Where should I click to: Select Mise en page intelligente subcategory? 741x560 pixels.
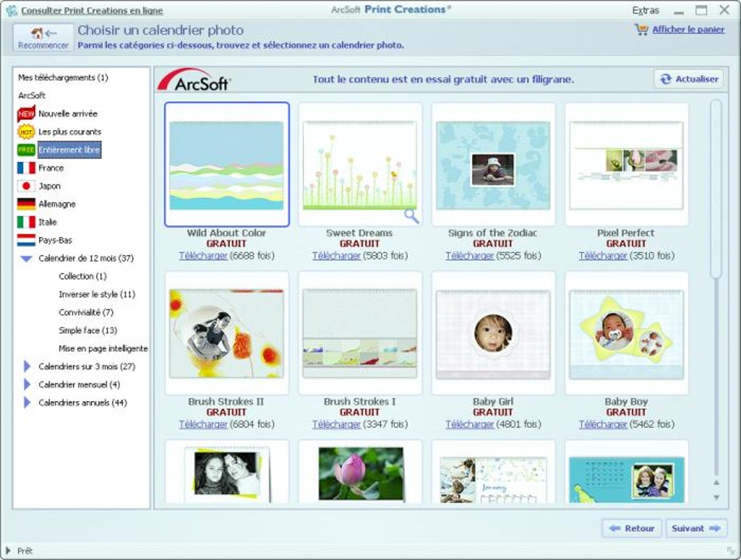point(103,349)
